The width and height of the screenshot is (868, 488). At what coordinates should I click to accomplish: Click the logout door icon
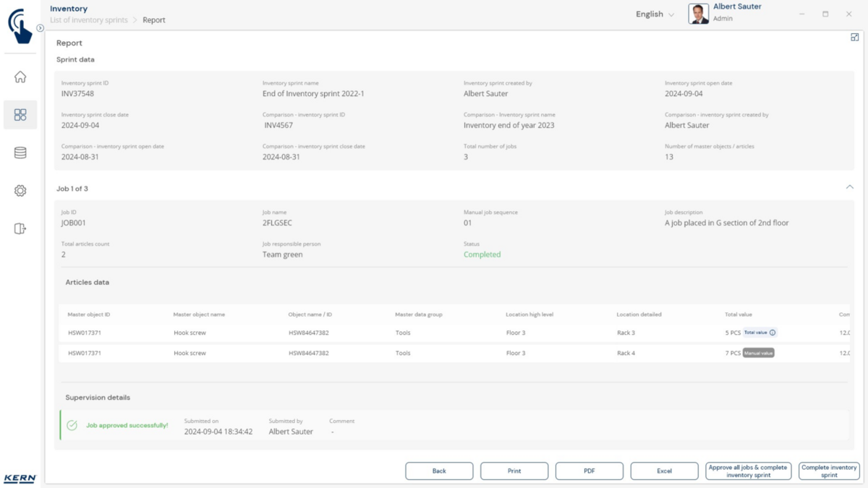pyautogui.click(x=20, y=228)
